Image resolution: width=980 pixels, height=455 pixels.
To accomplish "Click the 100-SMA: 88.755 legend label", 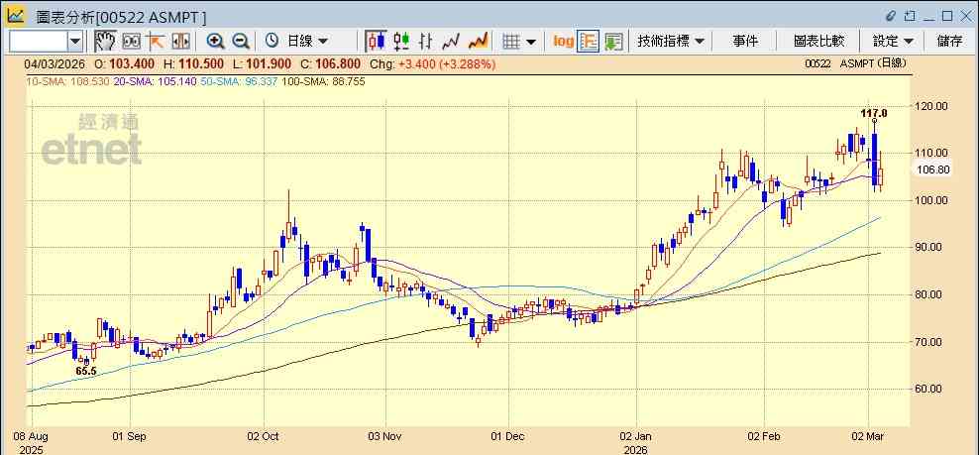I will [324, 81].
